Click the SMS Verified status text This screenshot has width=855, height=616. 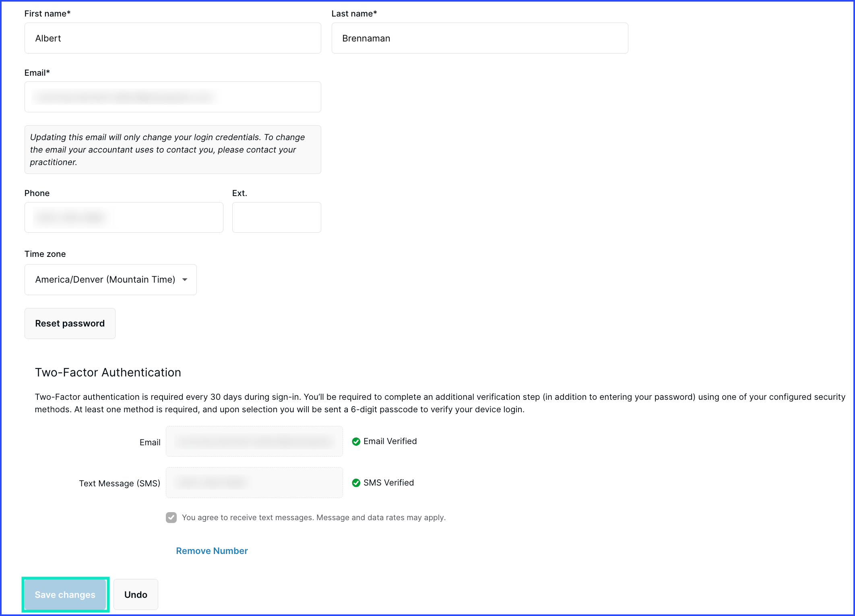point(388,483)
